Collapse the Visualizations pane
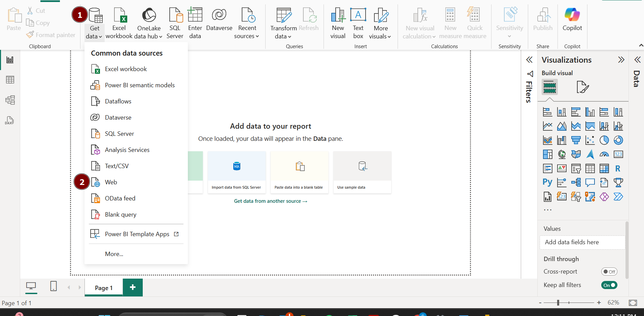644x316 pixels. (x=621, y=60)
